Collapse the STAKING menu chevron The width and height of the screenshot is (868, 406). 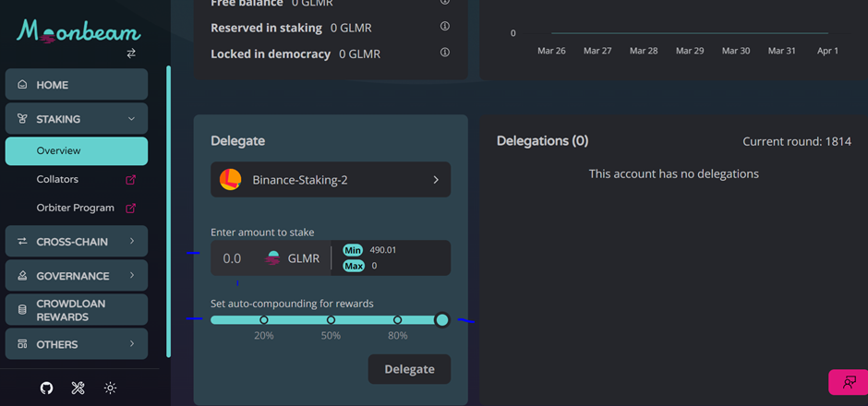click(x=131, y=119)
